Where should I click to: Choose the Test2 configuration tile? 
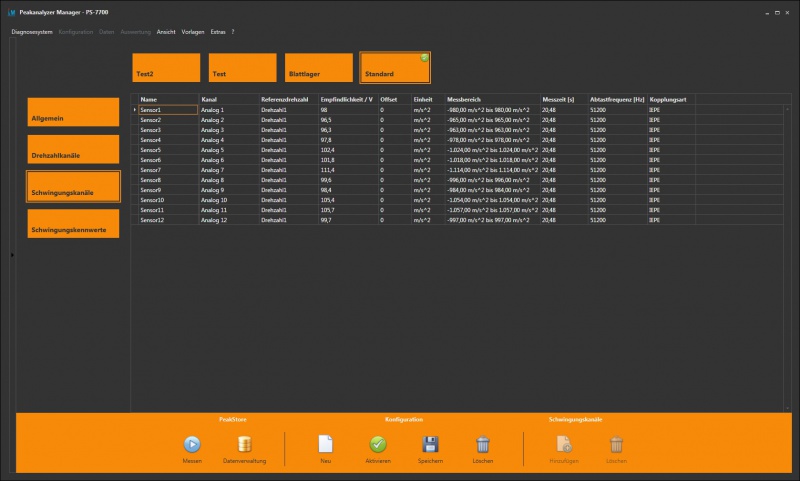[x=167, y=68]
